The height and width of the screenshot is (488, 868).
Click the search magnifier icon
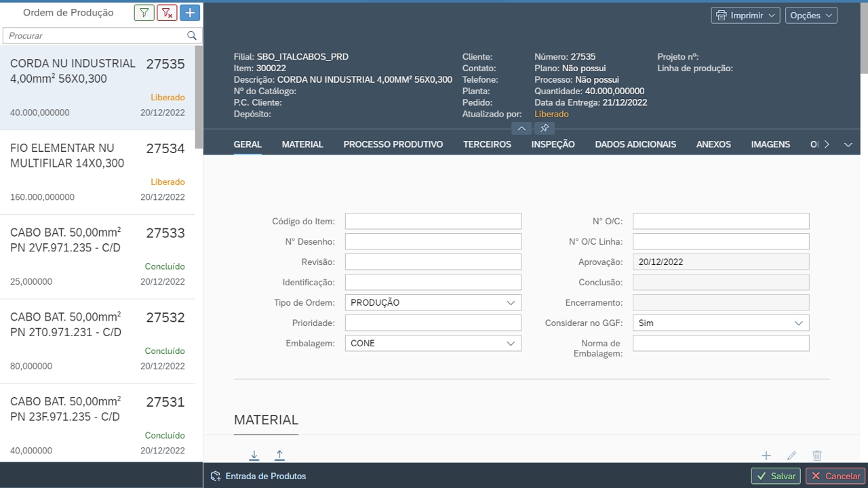pos(192,36)
